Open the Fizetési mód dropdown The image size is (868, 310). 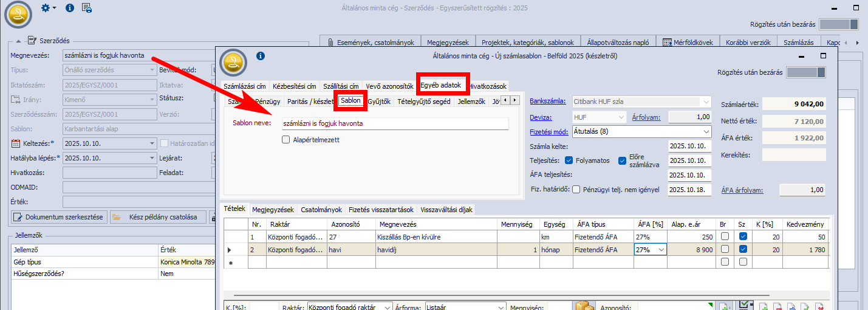tap(706, 131)
